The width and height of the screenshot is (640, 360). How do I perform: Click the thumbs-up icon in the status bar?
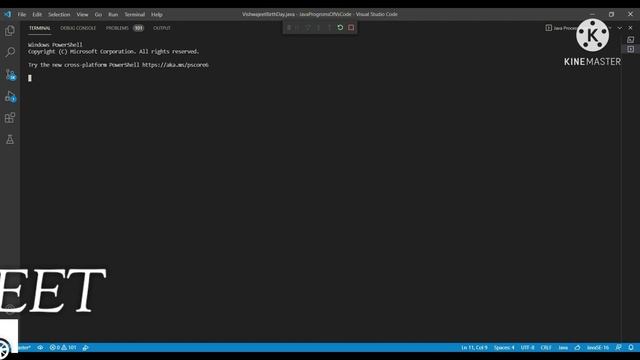click(578, 347)
